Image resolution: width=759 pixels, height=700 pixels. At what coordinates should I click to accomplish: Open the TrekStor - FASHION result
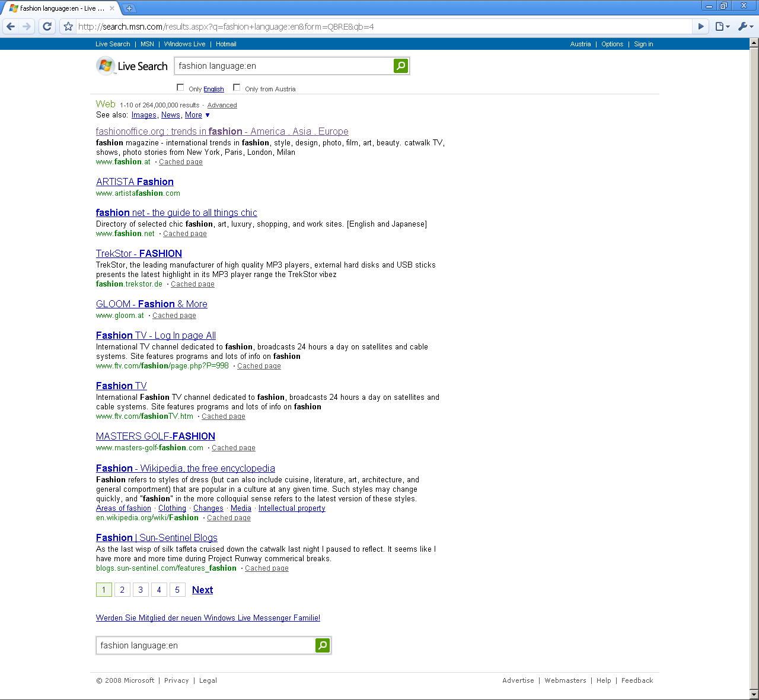139,254
